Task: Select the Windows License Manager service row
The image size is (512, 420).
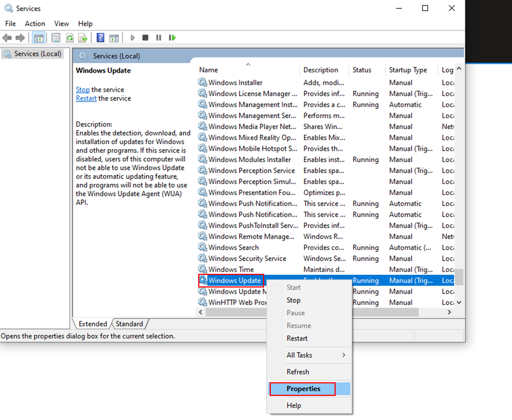Action: [326, 94]
